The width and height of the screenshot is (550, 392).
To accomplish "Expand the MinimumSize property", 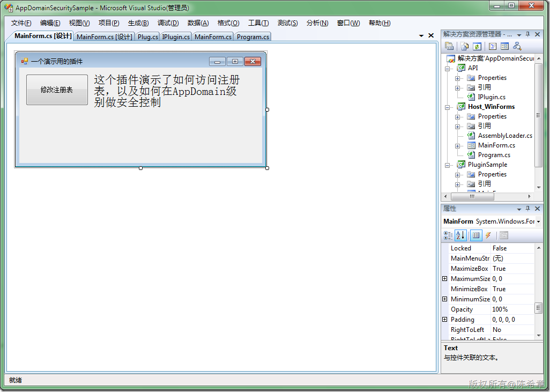I will [445, 299].
